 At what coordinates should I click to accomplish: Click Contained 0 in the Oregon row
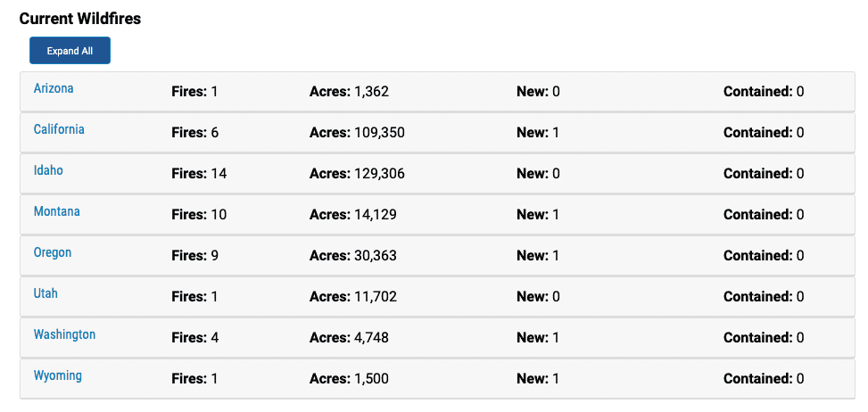(x=764, y=256)
